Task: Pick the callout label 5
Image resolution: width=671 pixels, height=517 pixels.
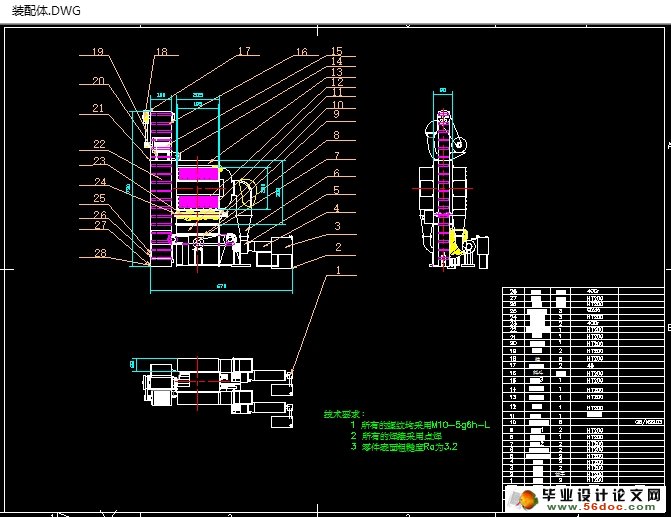Action: point(336,190)
